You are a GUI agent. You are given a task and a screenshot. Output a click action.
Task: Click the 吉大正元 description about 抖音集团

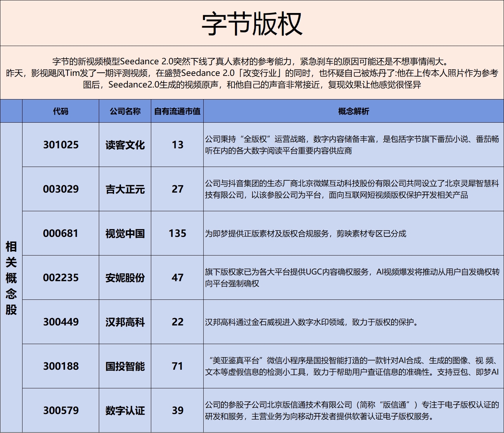point(352,189)
